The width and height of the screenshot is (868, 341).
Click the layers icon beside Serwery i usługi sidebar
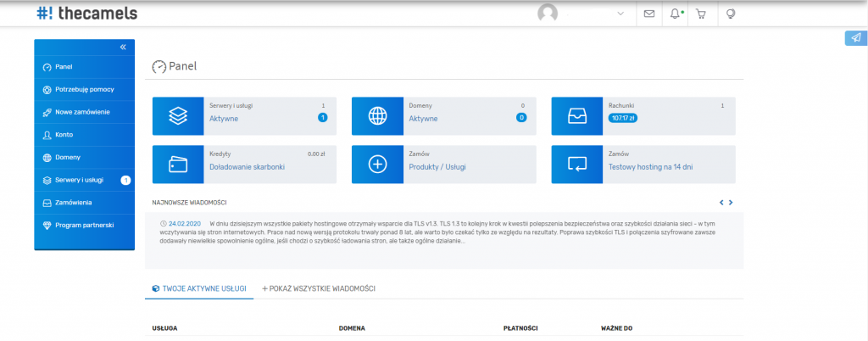(47, 180)
